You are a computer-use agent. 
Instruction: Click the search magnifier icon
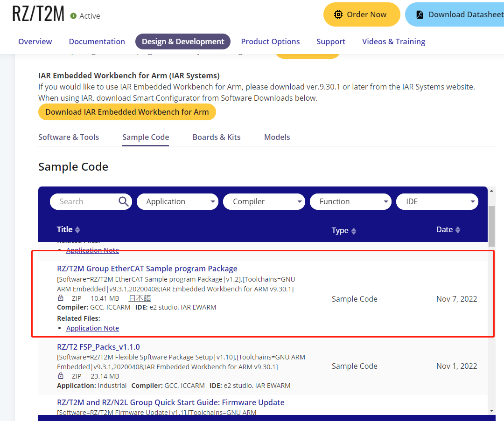(x=124, y=201)
